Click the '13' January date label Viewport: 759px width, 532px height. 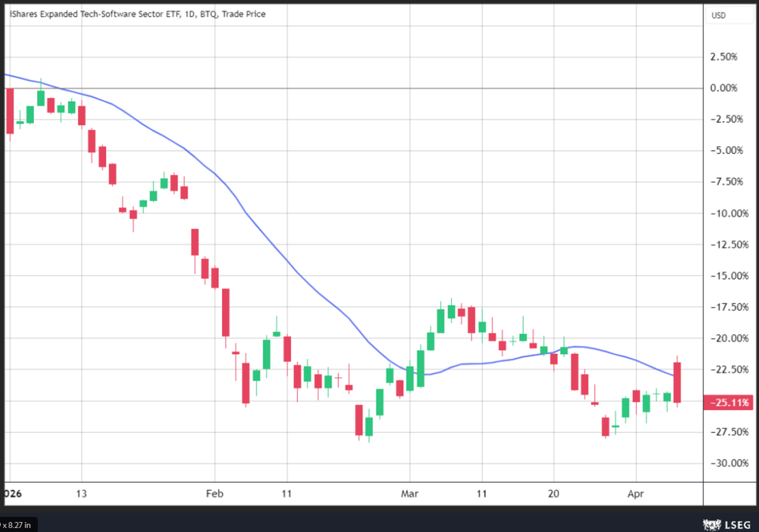(81, 494)
